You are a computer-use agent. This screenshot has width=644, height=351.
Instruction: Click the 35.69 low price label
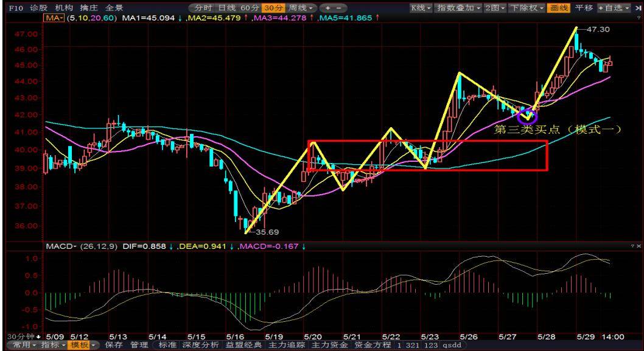click(x=267, y=232)
